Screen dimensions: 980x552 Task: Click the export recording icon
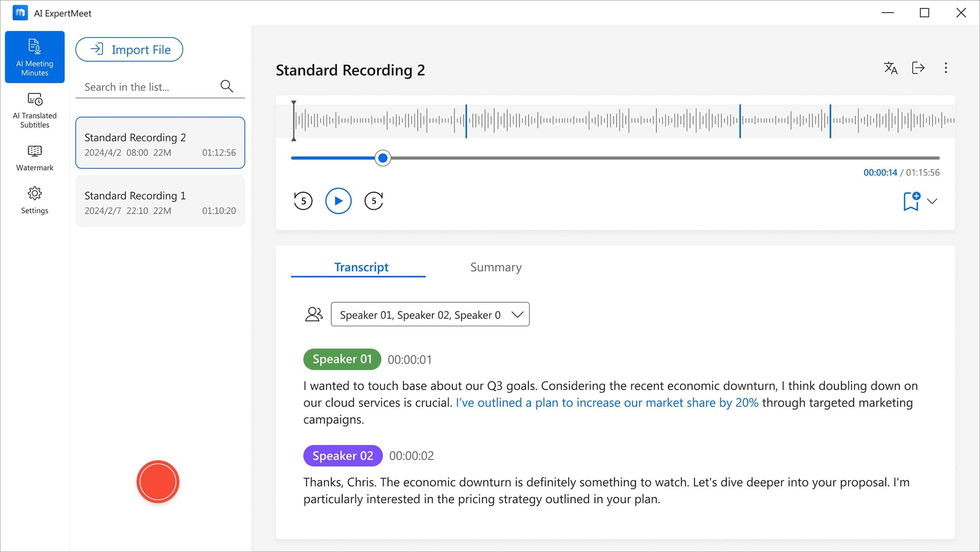click(x=918, y=68)
